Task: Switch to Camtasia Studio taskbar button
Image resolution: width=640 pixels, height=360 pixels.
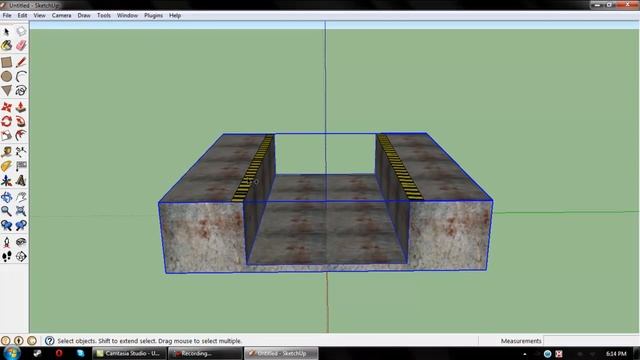Action: pyautogui.click(x=129, y=353)
